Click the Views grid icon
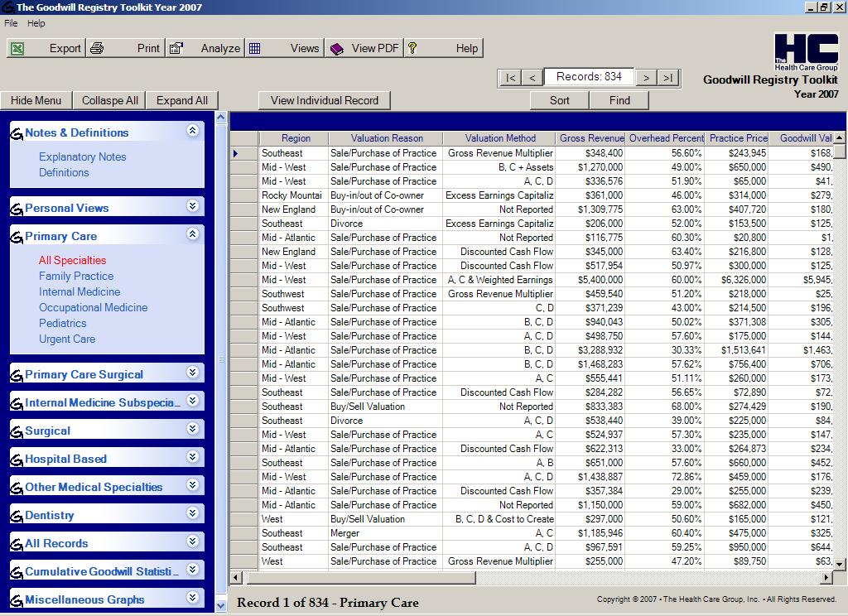The image size is (848, 616). tap(255, 49)
